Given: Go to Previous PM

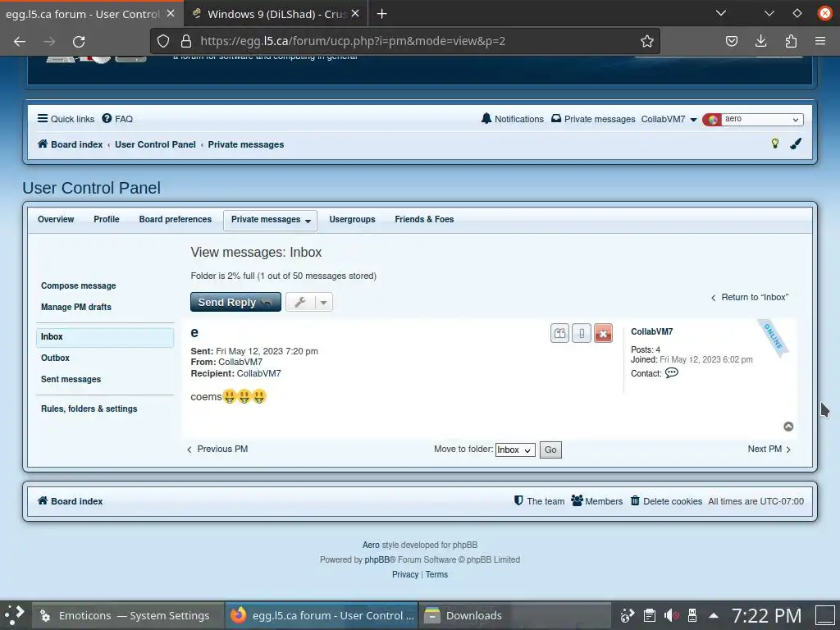Looking at the screenshot, I should tap(217, 449).
